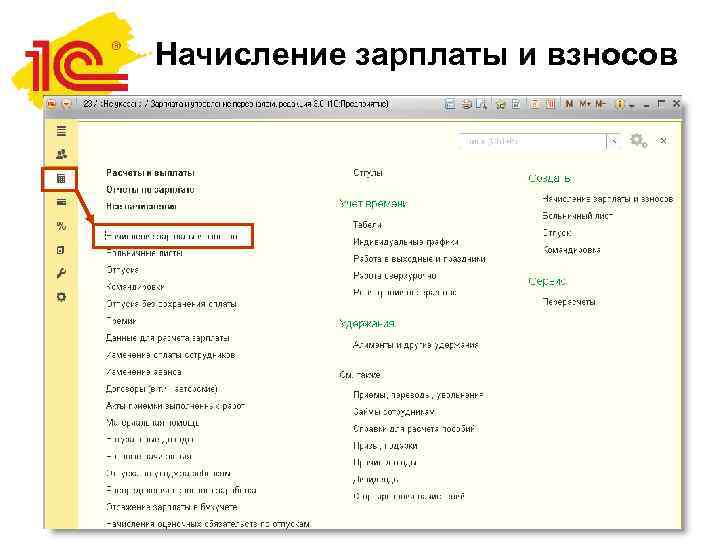
Task: Open Призы, подарки link
Action: [x=385, y=445]
